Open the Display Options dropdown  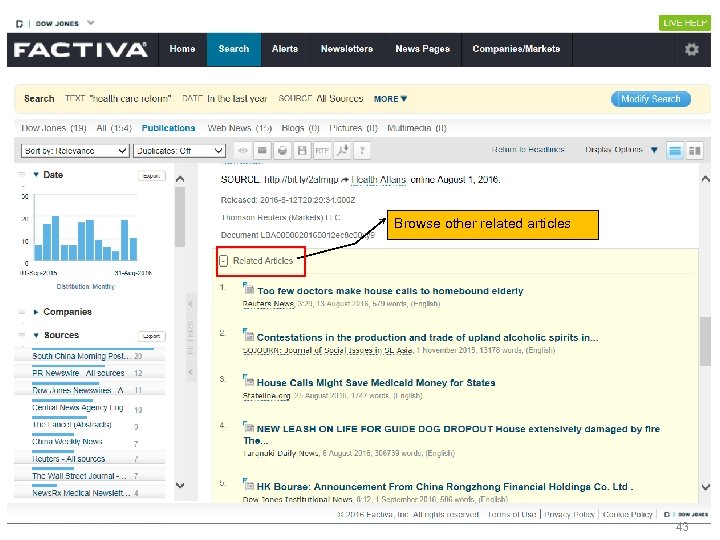621,150
